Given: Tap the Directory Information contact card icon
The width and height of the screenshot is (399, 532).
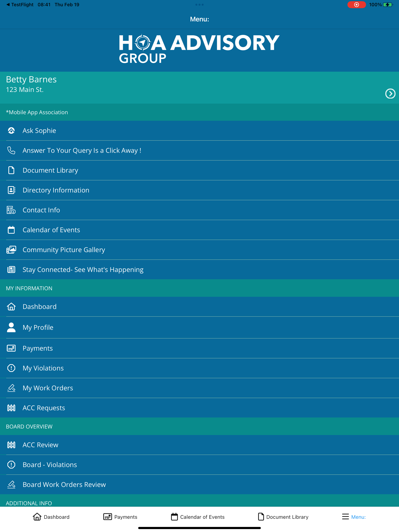Looking at the screenshot, I should click(11, 190).
